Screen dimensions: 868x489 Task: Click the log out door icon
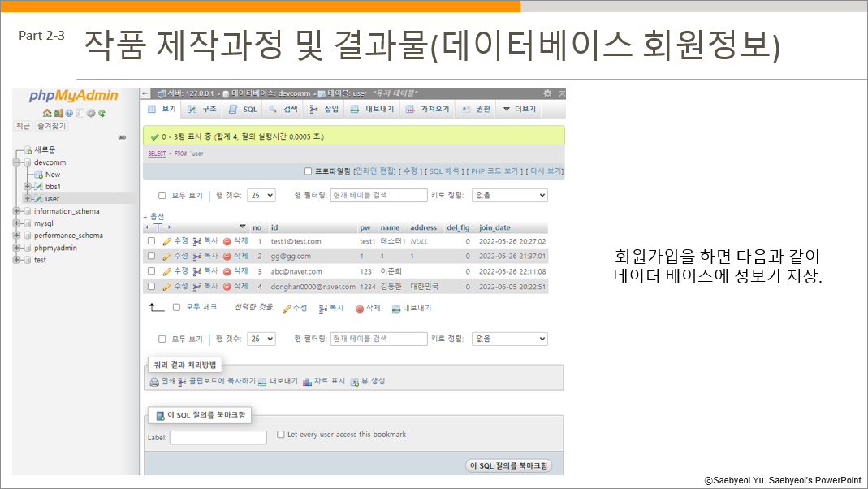click(x=58, y=113)
